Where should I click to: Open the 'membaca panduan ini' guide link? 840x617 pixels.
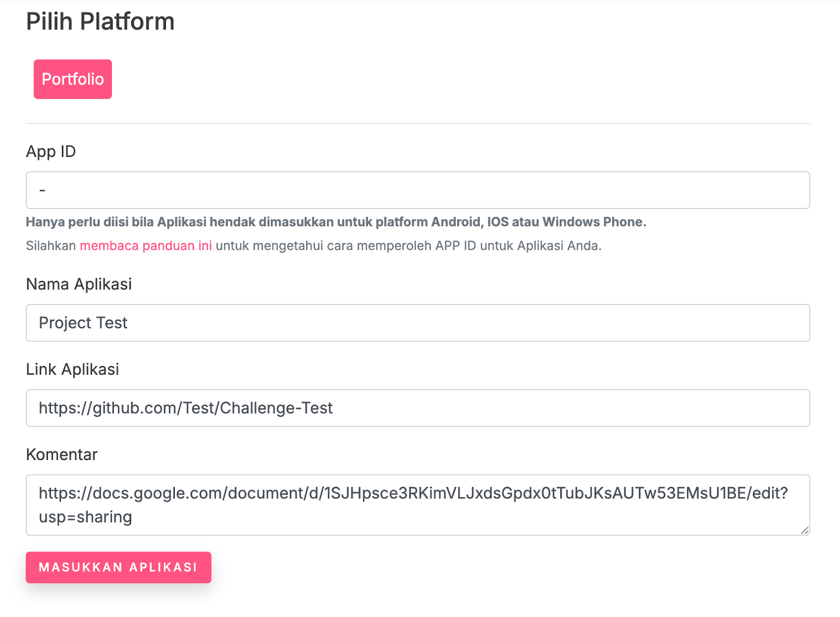[x=146, y=246]
